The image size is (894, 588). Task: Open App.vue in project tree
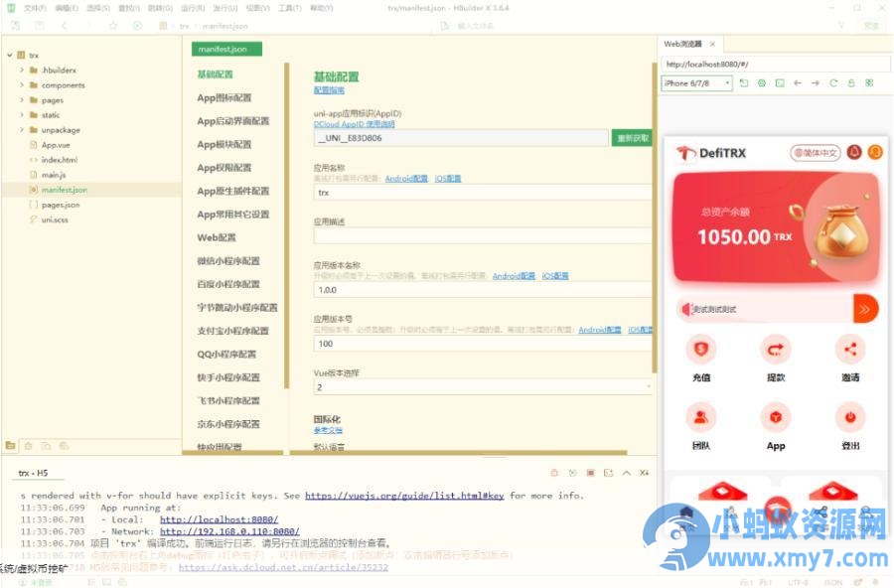click(x=56, y=145)
